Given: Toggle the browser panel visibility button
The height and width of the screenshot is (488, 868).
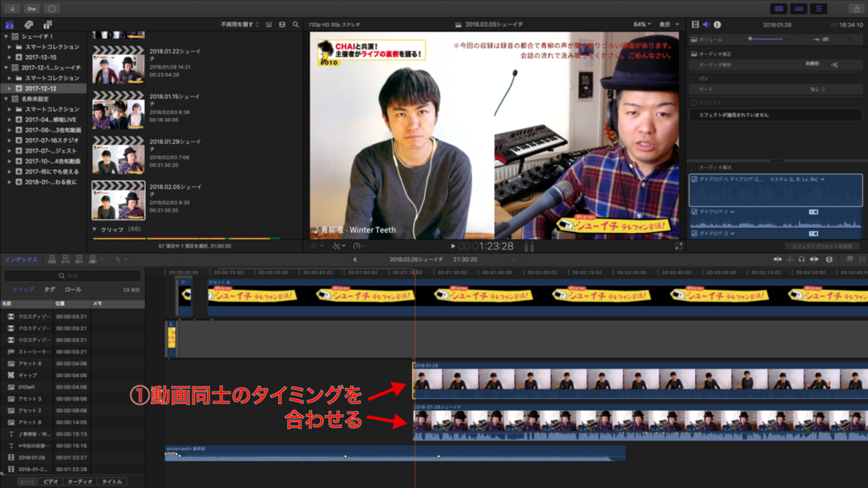Looking at the screenshot, I should pos(779,8).
